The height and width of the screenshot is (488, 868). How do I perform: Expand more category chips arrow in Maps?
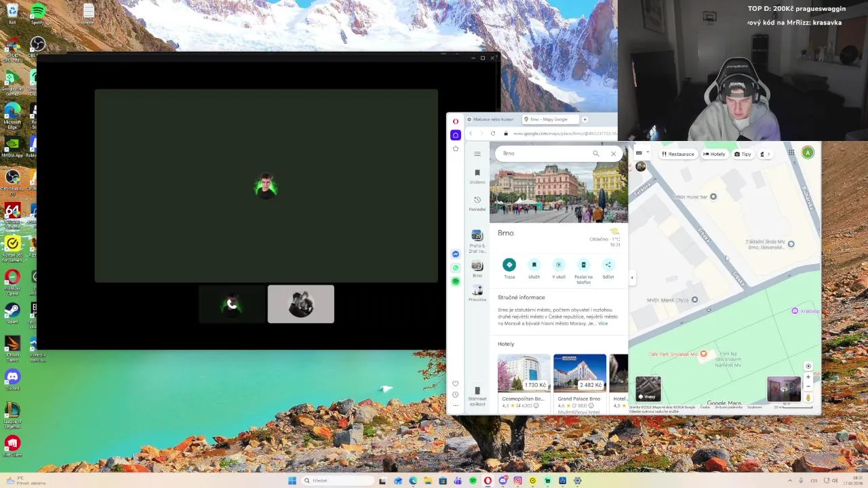pyautogui.click(x=768, y=155)
